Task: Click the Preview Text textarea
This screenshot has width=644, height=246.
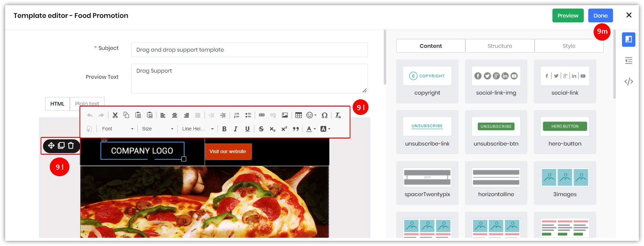Action: pos(249,78)
